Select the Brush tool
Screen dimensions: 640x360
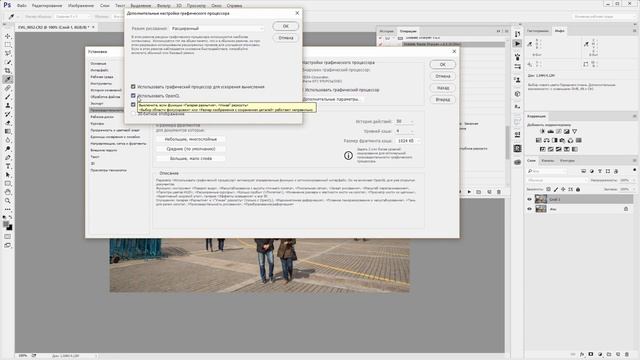click(8, 97)
